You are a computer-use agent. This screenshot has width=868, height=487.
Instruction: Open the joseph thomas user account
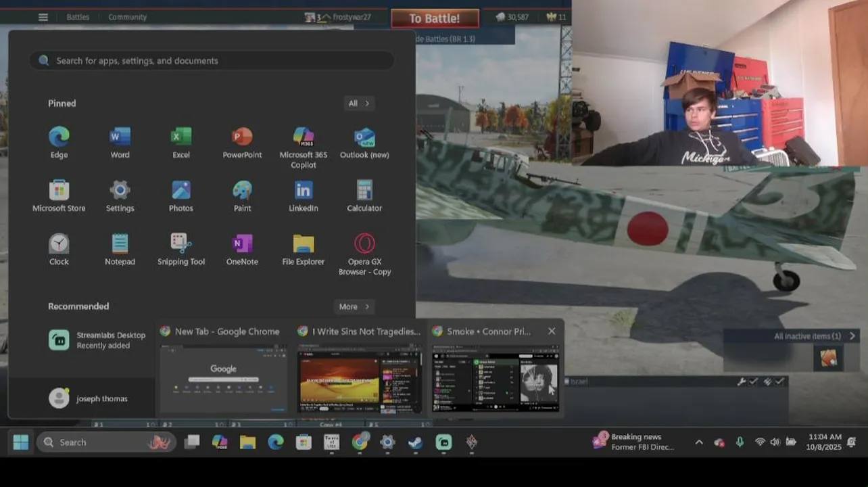pos(88,398)
